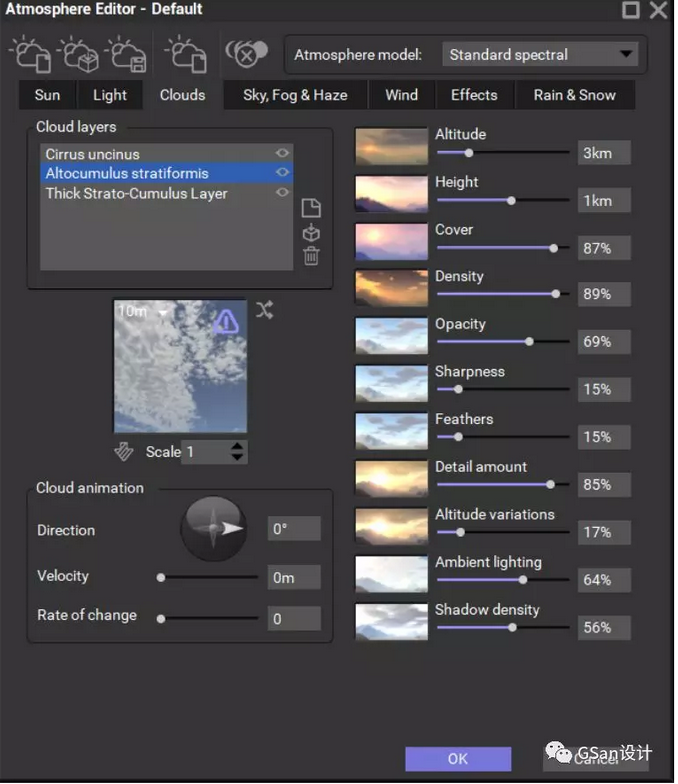Click the Velocity 0m input field
Image resolution: width=678 pixels, height=784 pixels.
point(294,578)
